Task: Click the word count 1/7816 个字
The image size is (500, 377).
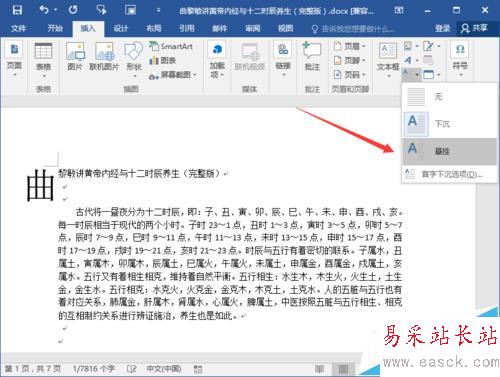Action: coord(94,369)
